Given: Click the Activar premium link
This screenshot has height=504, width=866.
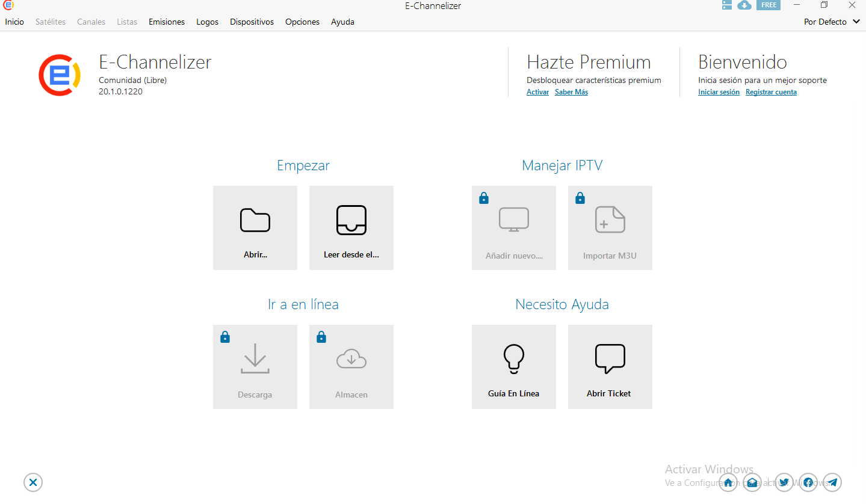Looking at the screenshot, I should click(x=537, y=92).
